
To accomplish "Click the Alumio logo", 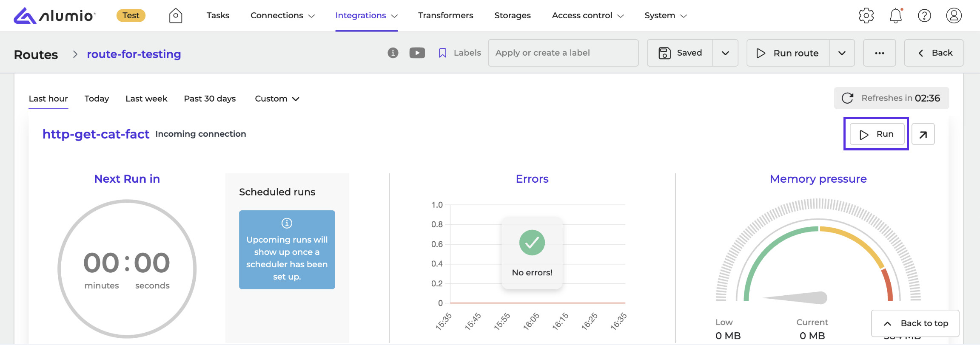I will tap(54, 16).
